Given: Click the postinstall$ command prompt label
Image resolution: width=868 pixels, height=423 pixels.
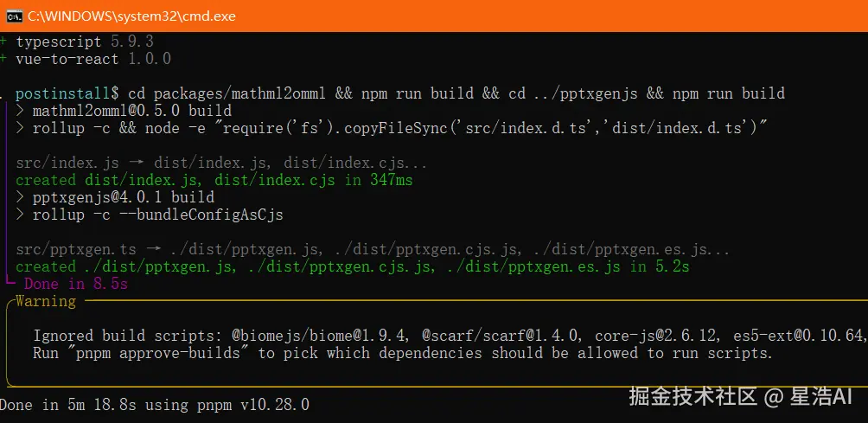Looking at the screenshot, I should tap(67, 93).
